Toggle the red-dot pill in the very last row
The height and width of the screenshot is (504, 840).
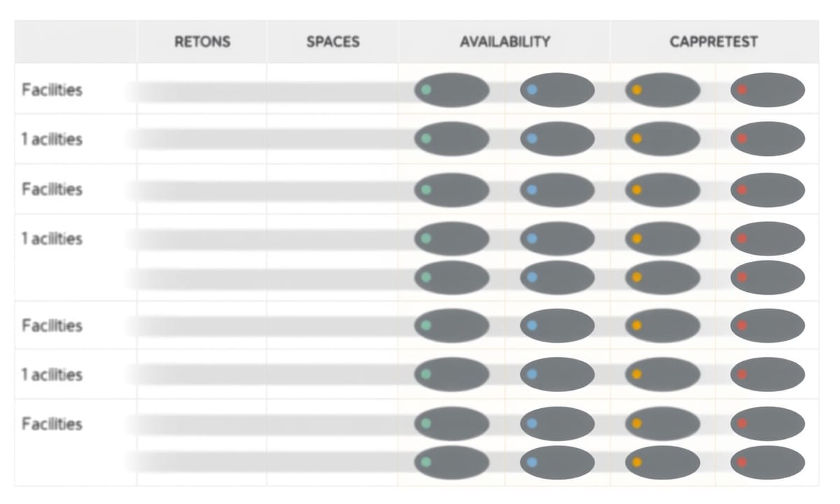pos(768,462)
